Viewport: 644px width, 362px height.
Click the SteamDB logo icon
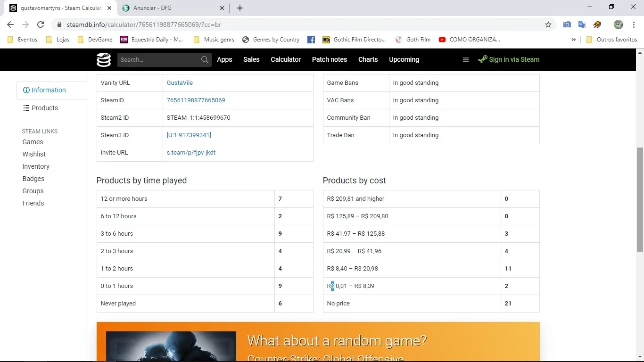(x=104, y=60)
